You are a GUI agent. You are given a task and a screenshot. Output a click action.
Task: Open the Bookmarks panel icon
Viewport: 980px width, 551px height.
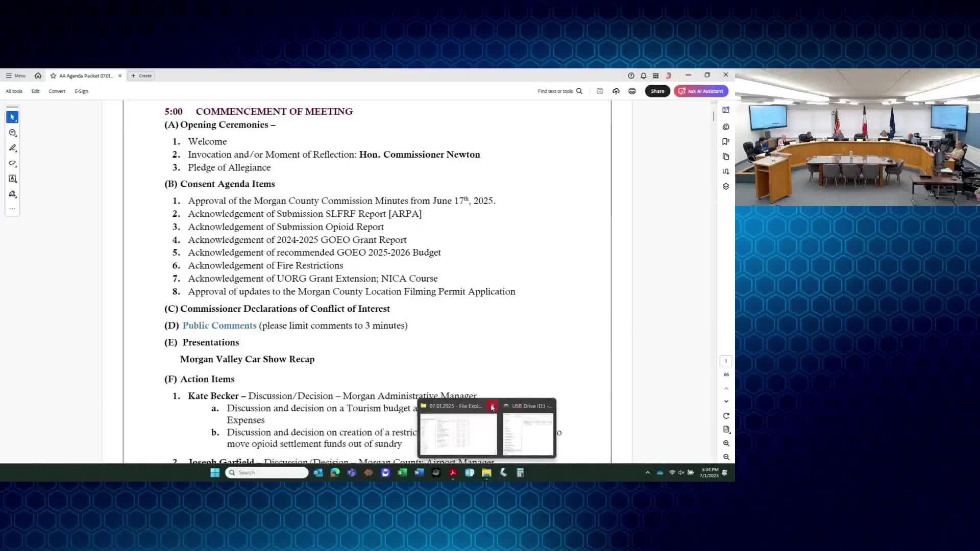[726, 141]
